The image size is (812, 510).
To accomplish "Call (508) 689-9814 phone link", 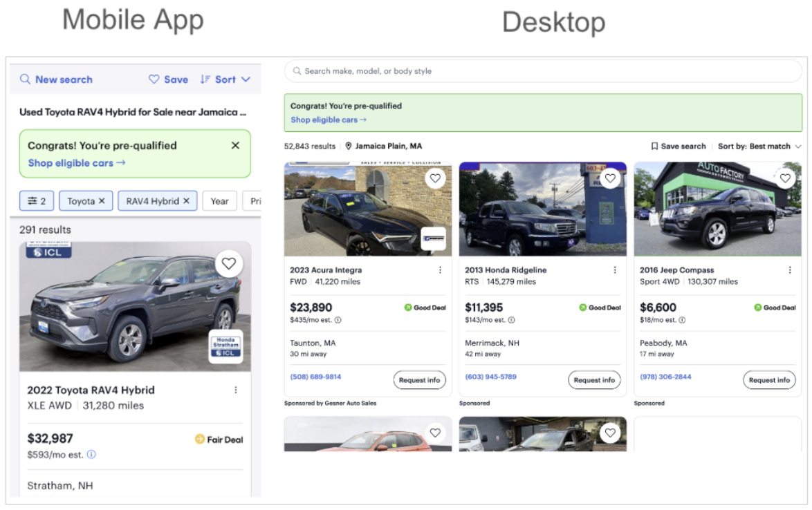I will (315, 377).
